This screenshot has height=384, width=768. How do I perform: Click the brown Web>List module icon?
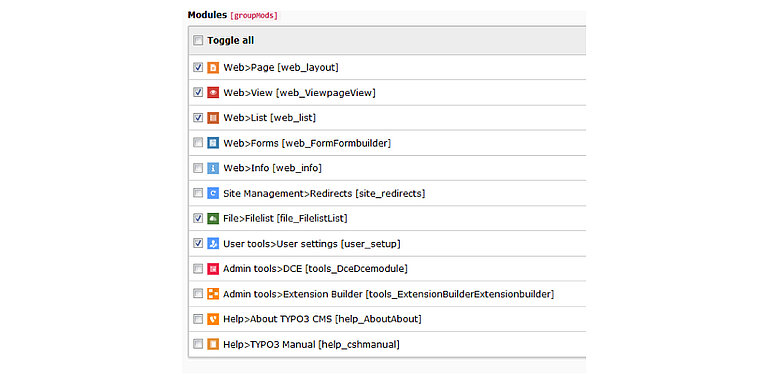pyautogui.click(x=213, y=118)
